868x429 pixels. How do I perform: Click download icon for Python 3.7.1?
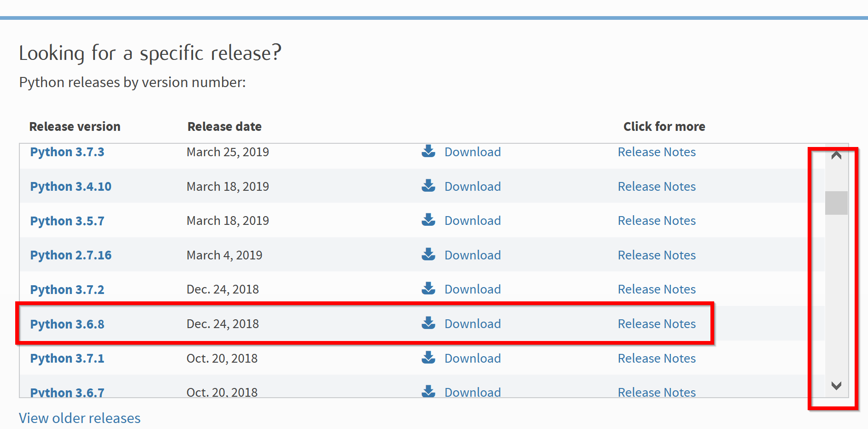coord(428,358)
